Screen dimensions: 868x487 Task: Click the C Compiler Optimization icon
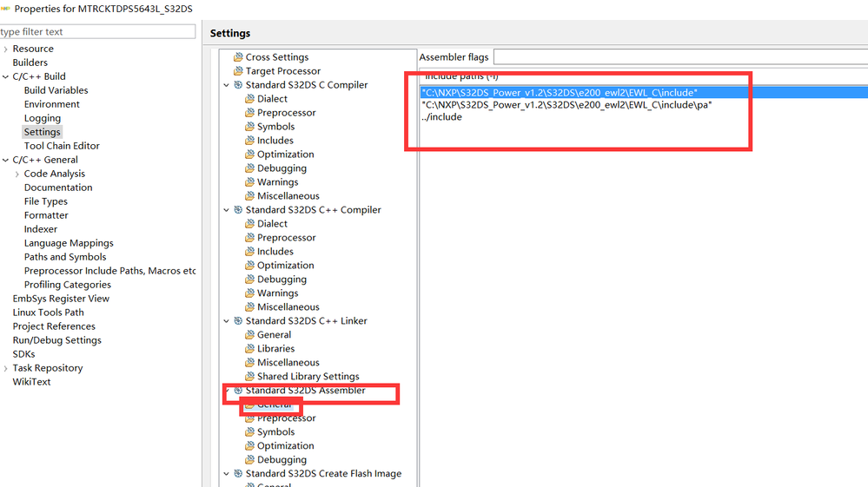249,155
